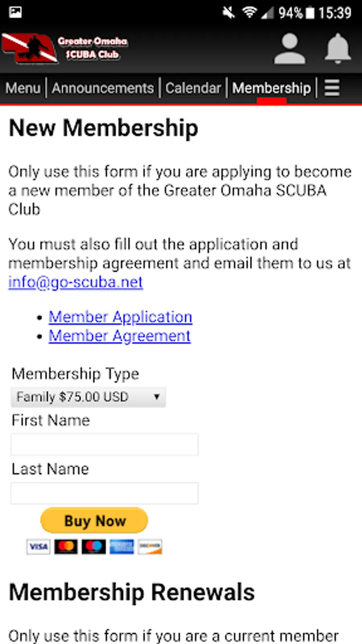Image resolution: width=362 pixels, height=644 pixels.
Task: Tap the Wi-Fi status icon
Action: (x=249, y=13)
